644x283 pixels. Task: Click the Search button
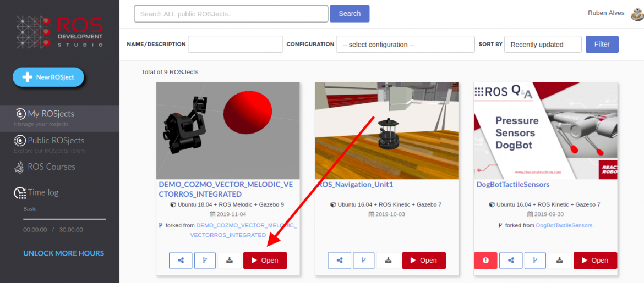350,14
